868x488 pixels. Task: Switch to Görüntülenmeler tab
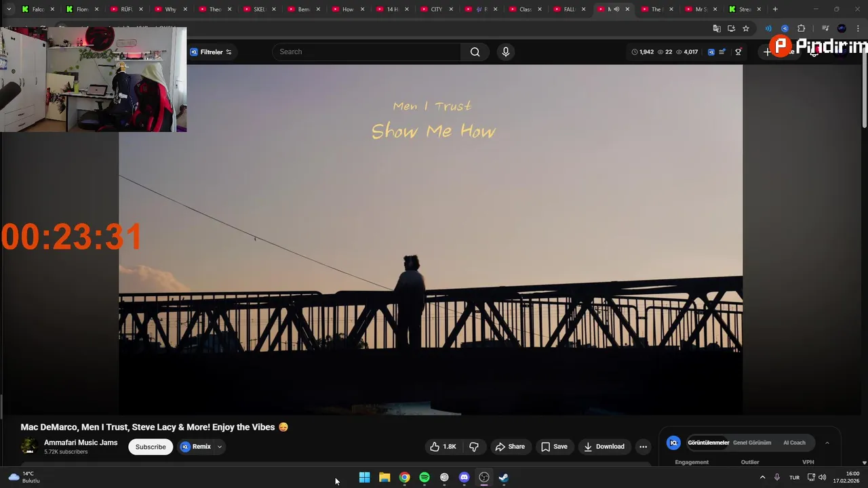tap(709, 443)
